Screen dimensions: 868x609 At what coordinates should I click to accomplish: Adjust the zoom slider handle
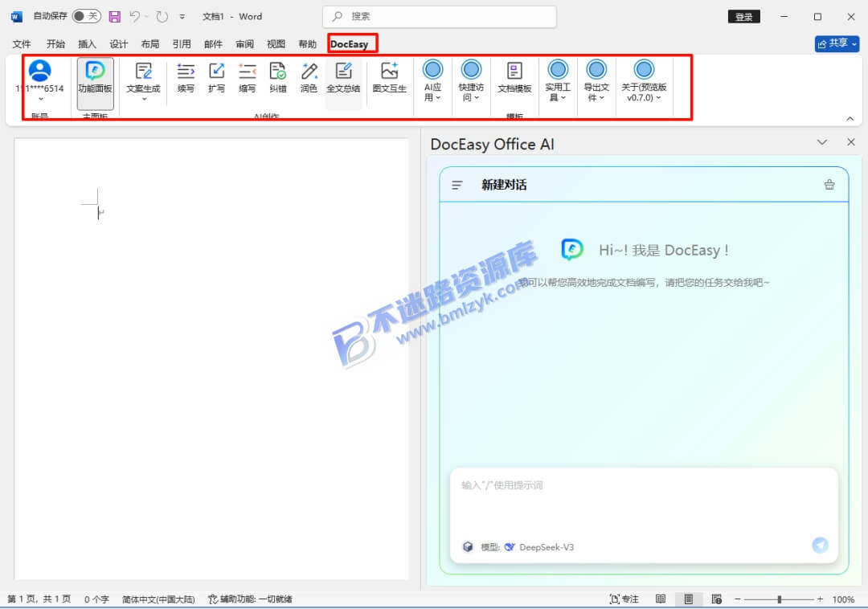coord(780,599)
